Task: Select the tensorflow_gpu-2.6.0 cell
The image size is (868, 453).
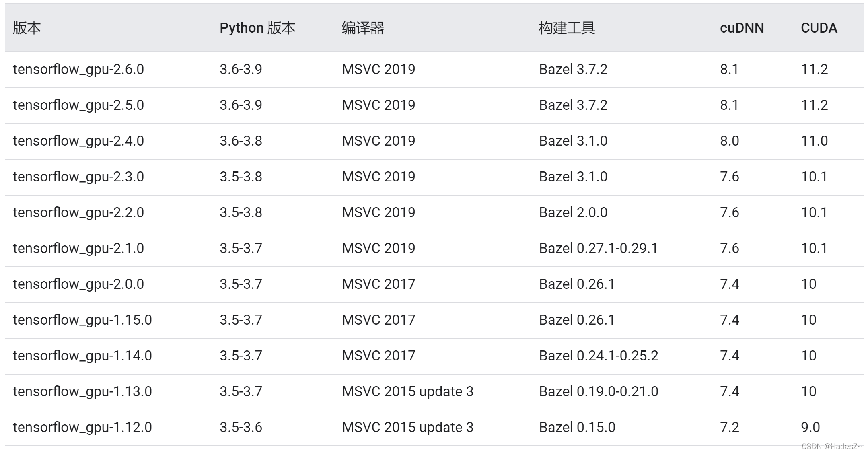Action: pos(78,70)
